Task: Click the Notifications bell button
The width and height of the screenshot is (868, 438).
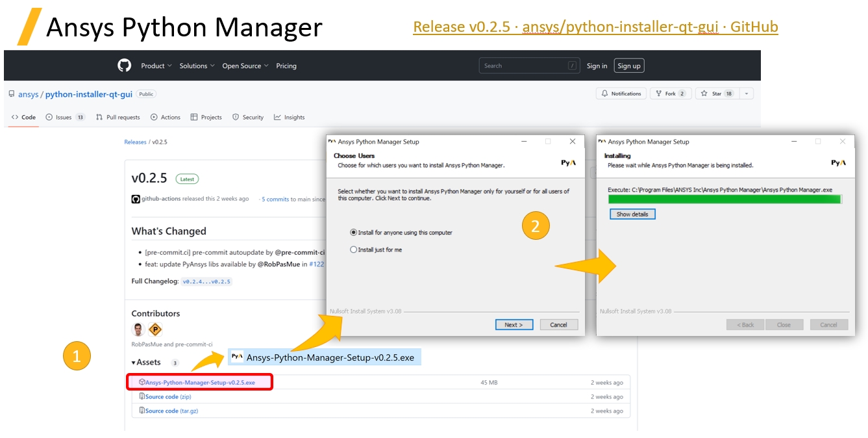Action: click(621, 94)
